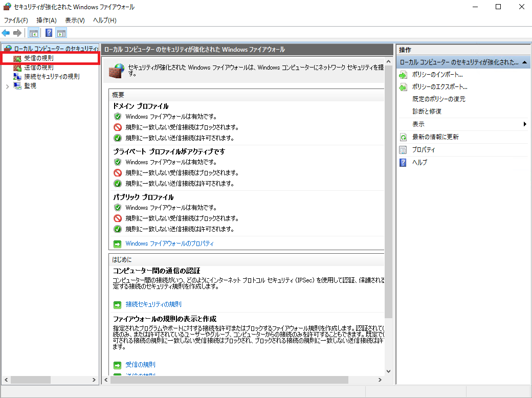Click the blue Help toolbar icon
The width and height of the screenshot is (532, 398).
[49, 33]
